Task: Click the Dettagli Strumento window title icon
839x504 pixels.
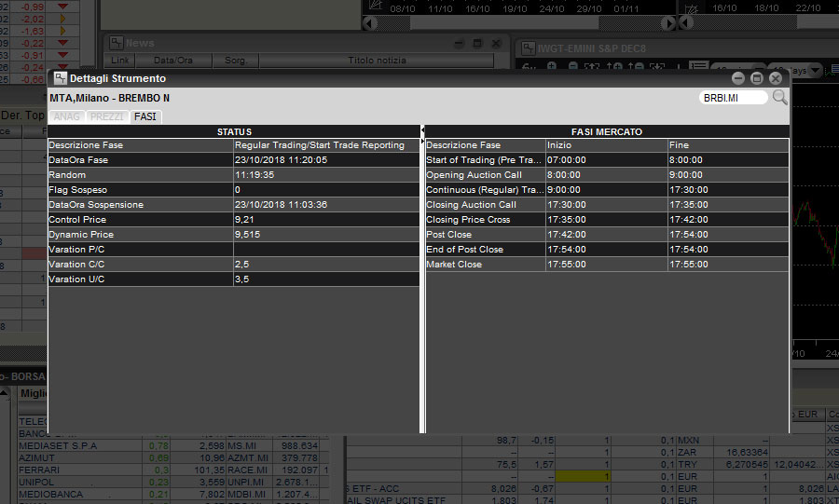Action: click(61, 78)
